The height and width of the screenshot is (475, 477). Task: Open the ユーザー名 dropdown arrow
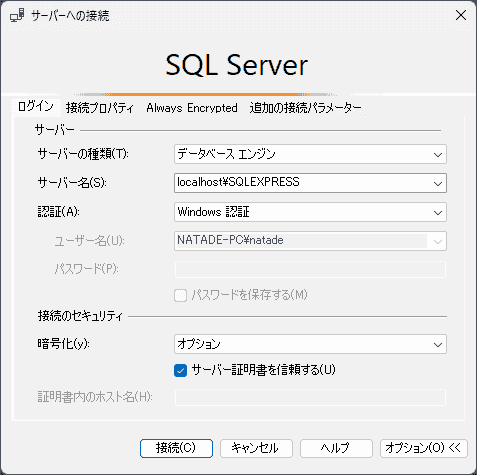pos(438,241)
